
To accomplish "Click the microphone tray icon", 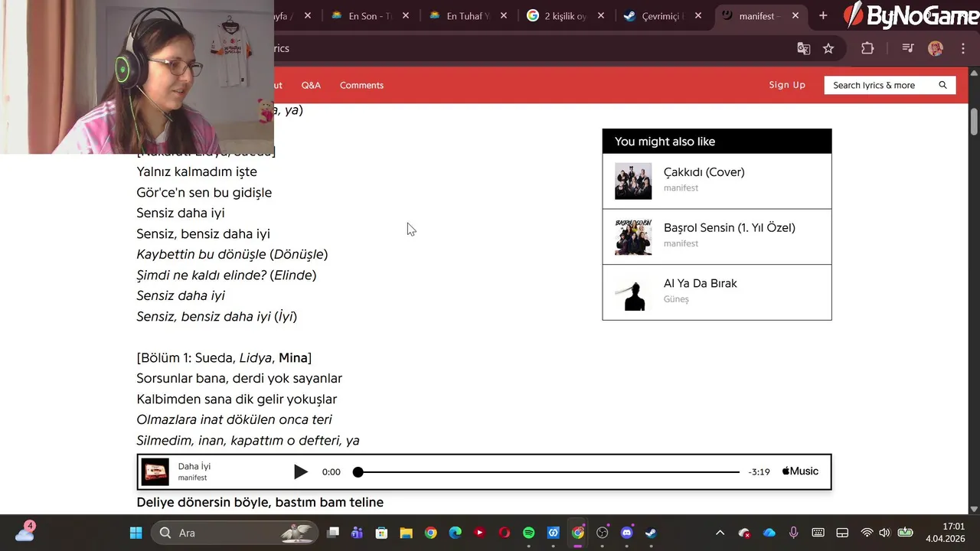I will point(793,533).
